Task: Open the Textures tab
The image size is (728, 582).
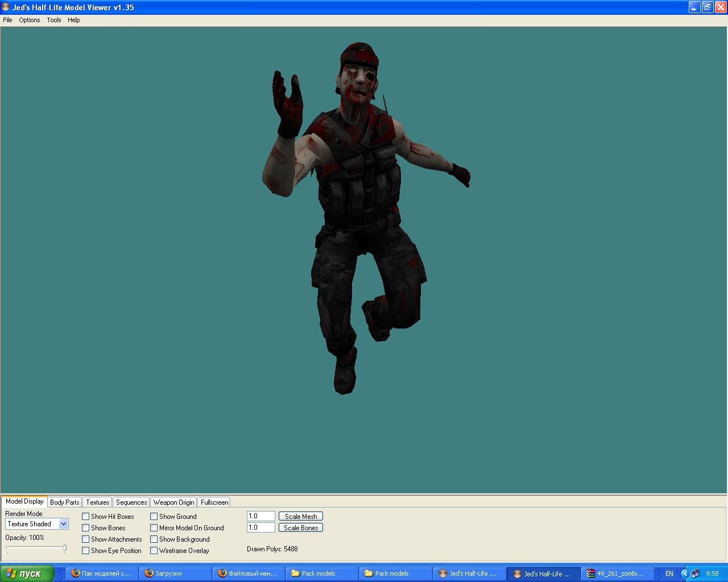Action: (x=98, y=502)
